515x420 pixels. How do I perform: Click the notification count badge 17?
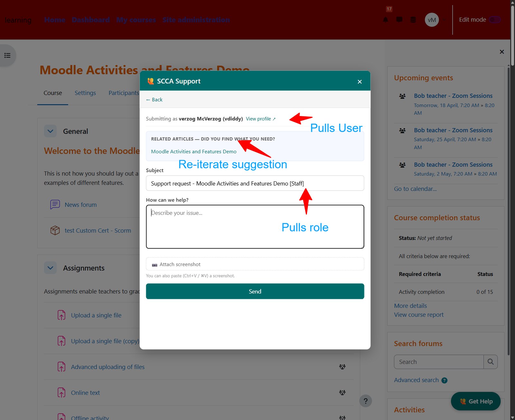pyautogui.click(x=389, y=9)
